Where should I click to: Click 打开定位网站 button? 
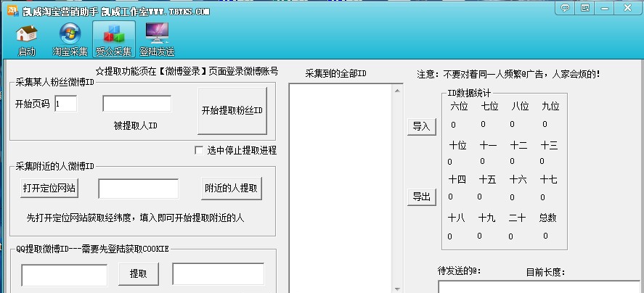(49, 189)
